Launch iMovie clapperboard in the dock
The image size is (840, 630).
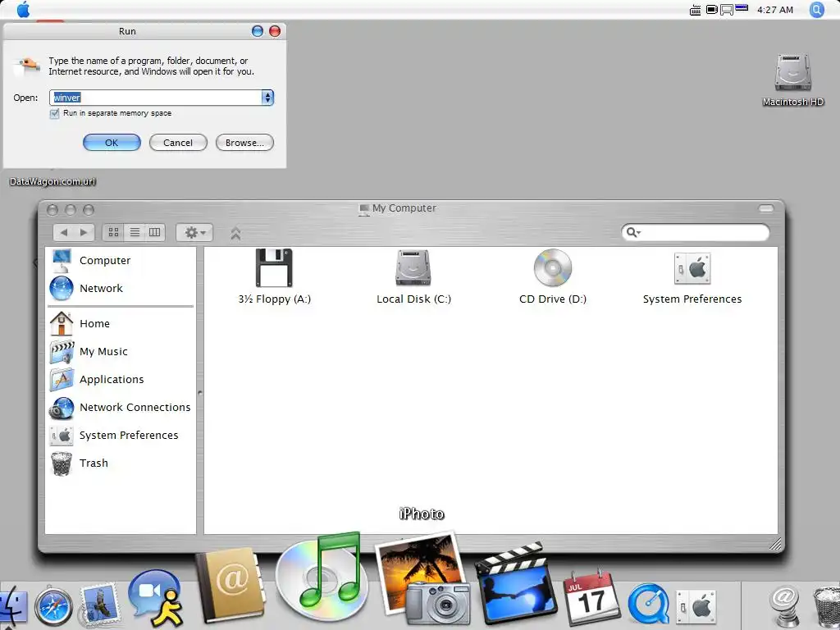517,584
